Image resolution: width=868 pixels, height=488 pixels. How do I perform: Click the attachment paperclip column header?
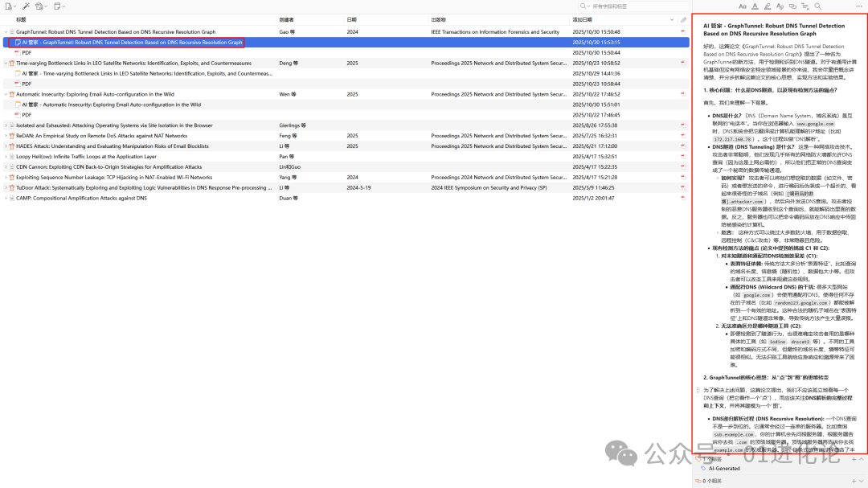pyautogui.click(x=684, y=20)
